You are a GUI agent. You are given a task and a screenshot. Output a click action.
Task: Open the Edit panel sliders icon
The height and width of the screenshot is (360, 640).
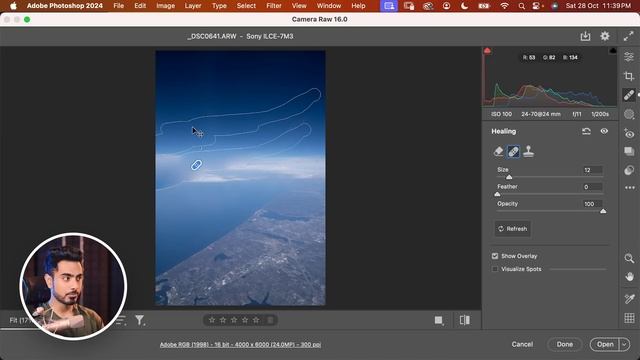coord(629,57)
